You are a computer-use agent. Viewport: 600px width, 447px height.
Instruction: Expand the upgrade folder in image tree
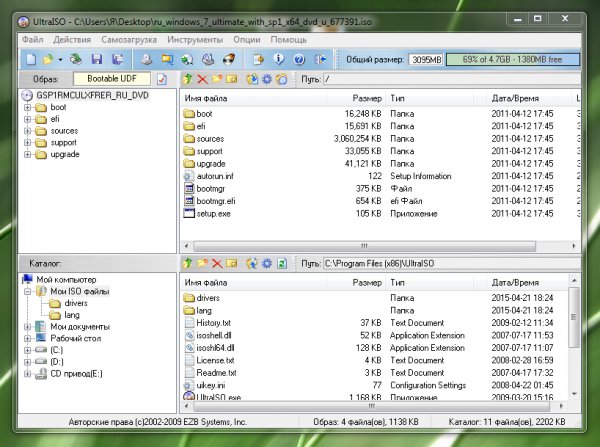(27, 155)
